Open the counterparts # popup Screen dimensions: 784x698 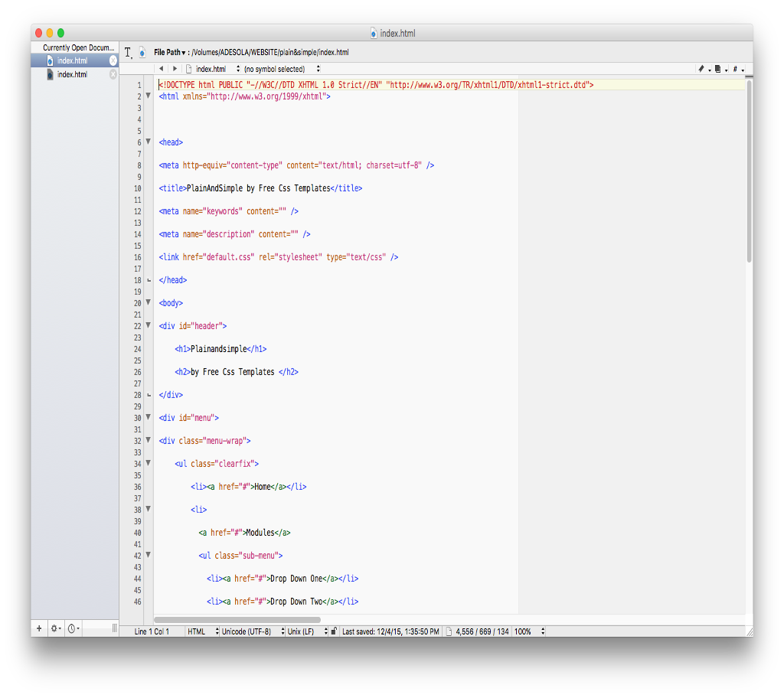738,69
